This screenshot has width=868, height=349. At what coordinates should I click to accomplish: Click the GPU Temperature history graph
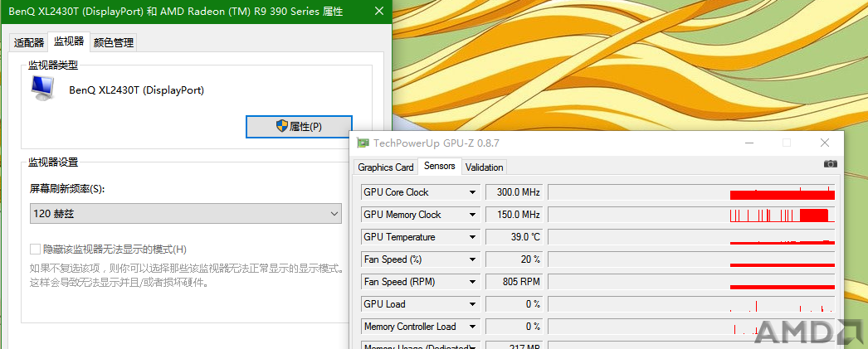(x=691, y=237)
